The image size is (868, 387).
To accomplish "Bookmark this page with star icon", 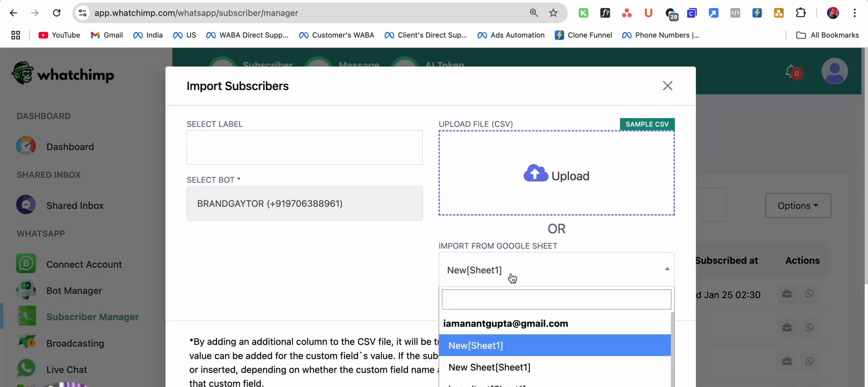I will [x=553, y=13].
